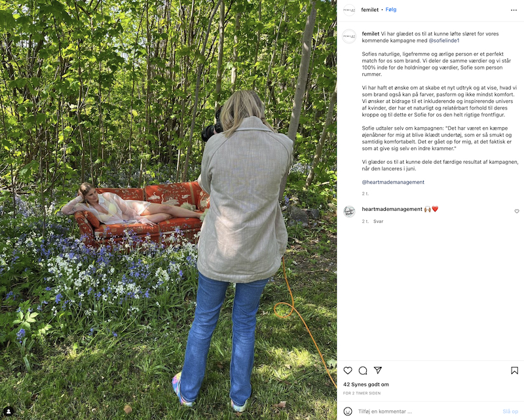
Task: Open heartmademanagement commenter avatar
Action: [x=349, y=212]
